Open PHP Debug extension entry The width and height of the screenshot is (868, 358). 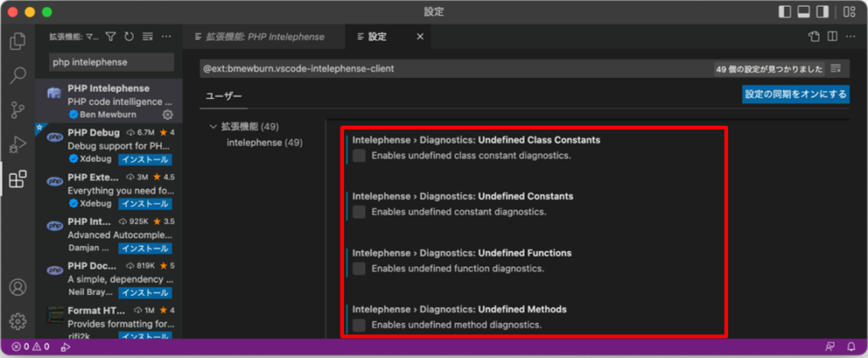click(x=108, y=146)
